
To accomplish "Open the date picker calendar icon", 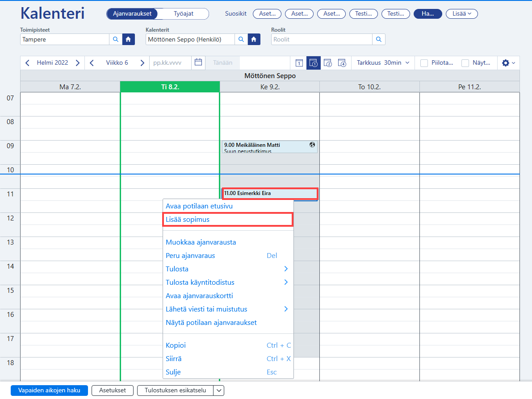I will tap(198, 62).
